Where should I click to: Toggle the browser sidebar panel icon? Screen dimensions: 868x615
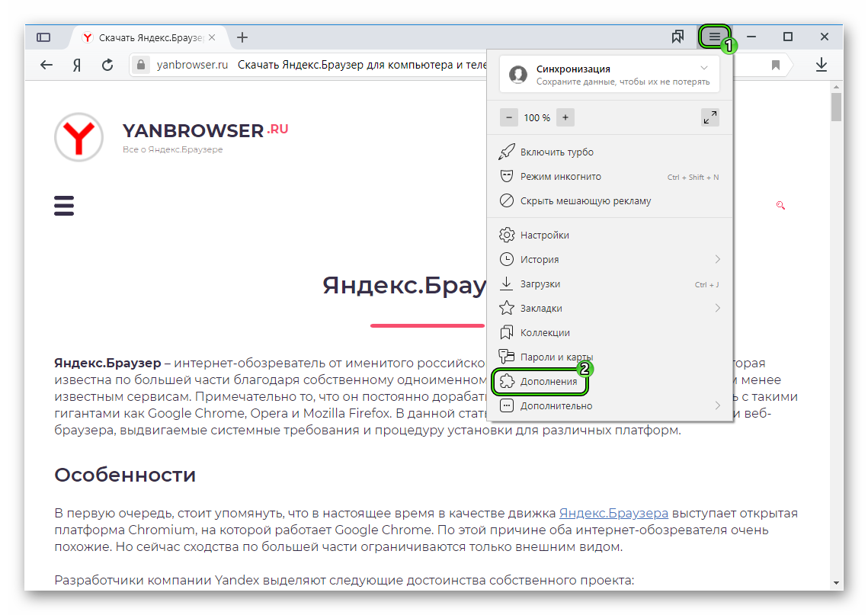tap(43, 36)
